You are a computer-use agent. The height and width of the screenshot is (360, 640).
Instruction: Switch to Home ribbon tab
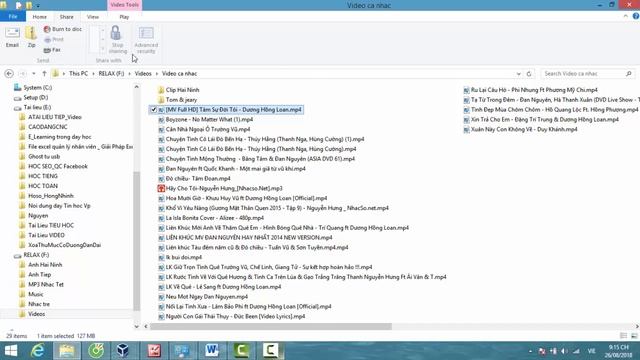(40, 17)
